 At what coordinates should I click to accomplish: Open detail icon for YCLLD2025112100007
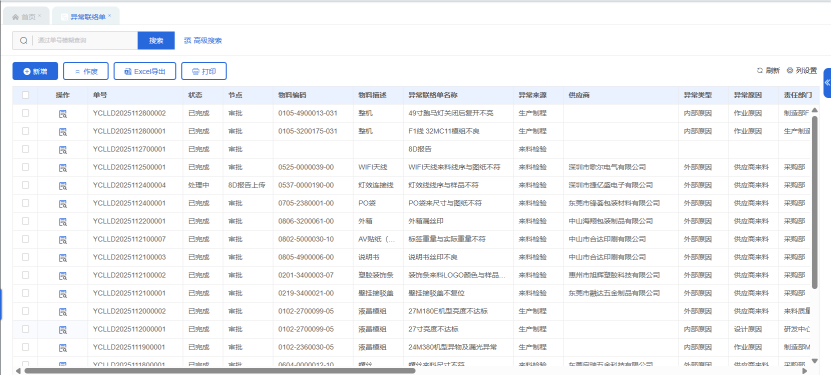(63, 240)
